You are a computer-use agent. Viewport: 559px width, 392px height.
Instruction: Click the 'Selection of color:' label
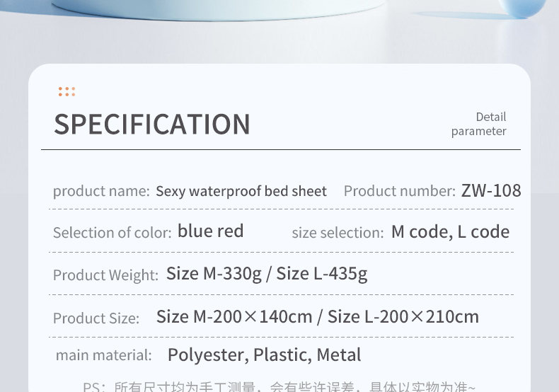[x=113, y=233]
